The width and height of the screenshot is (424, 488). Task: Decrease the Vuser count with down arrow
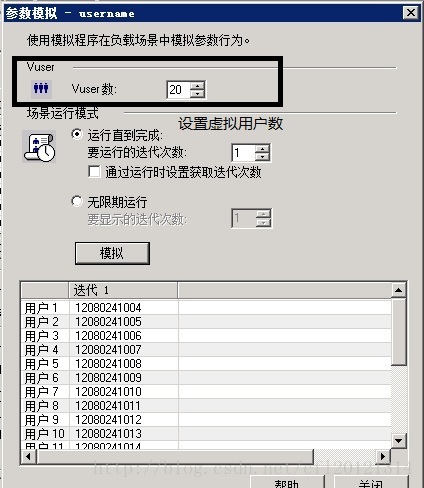(197, 94)
